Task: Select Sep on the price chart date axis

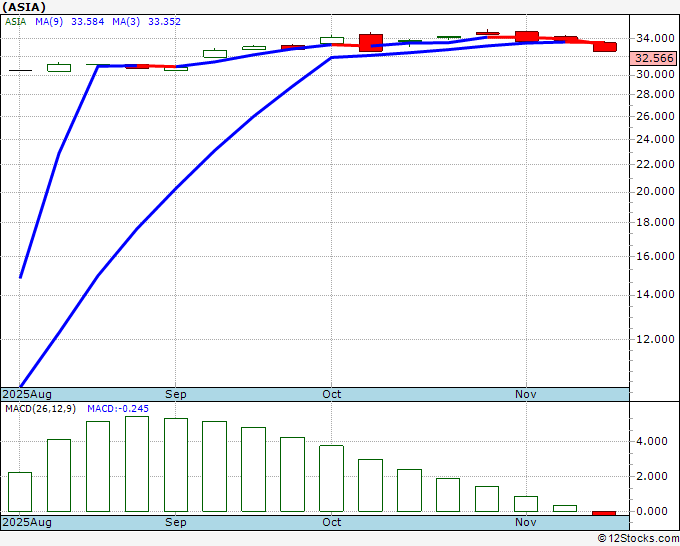Action: point(176,395)
